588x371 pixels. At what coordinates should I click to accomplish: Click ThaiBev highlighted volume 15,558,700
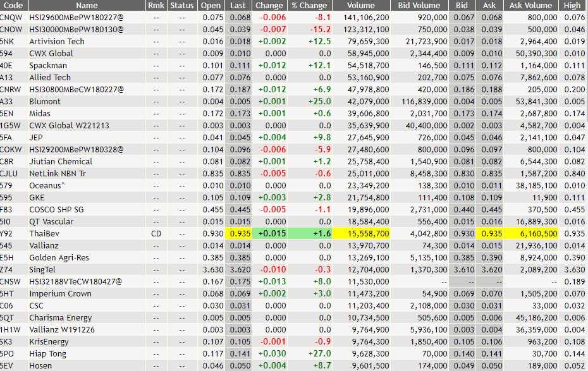pos(361,233)
